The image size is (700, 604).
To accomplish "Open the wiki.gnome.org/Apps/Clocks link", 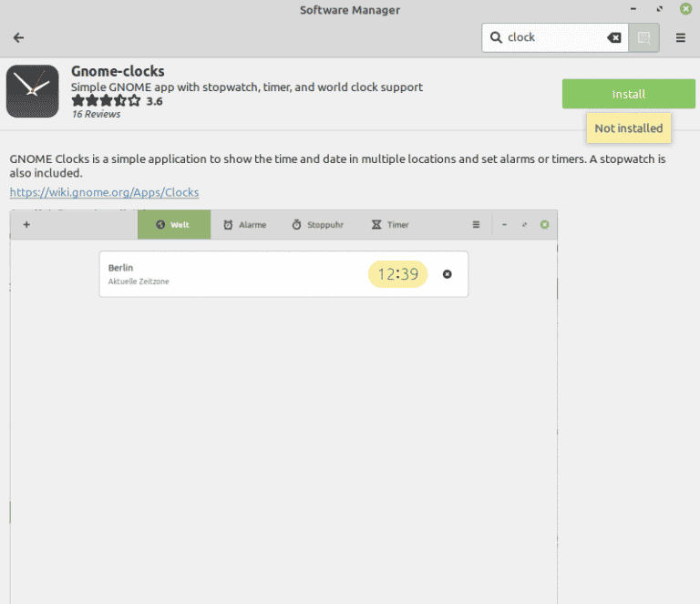I will click(104, 192).
